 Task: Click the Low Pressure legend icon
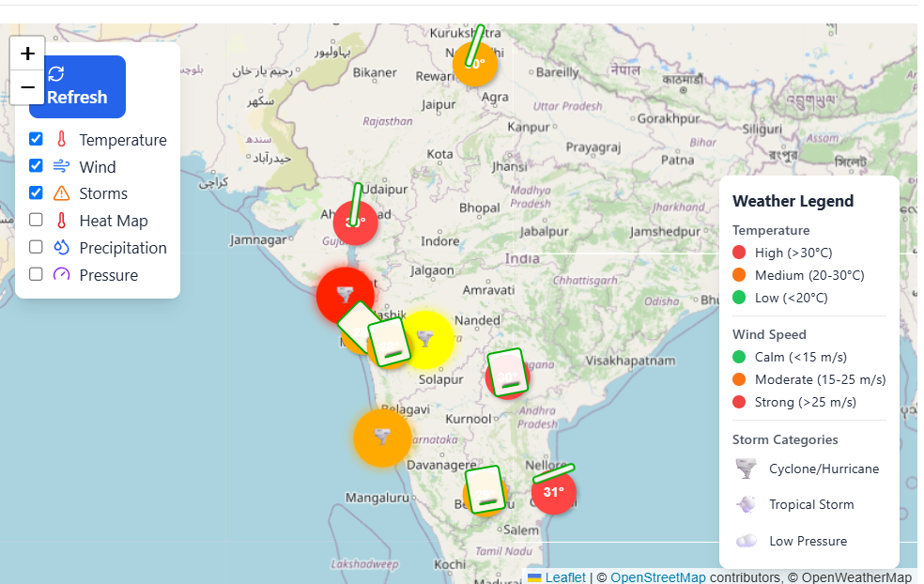pyautogui.click(x=746, y=541)
